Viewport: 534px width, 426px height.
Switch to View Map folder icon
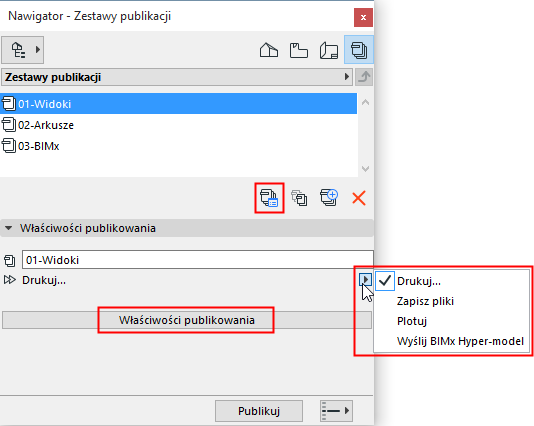299,50
